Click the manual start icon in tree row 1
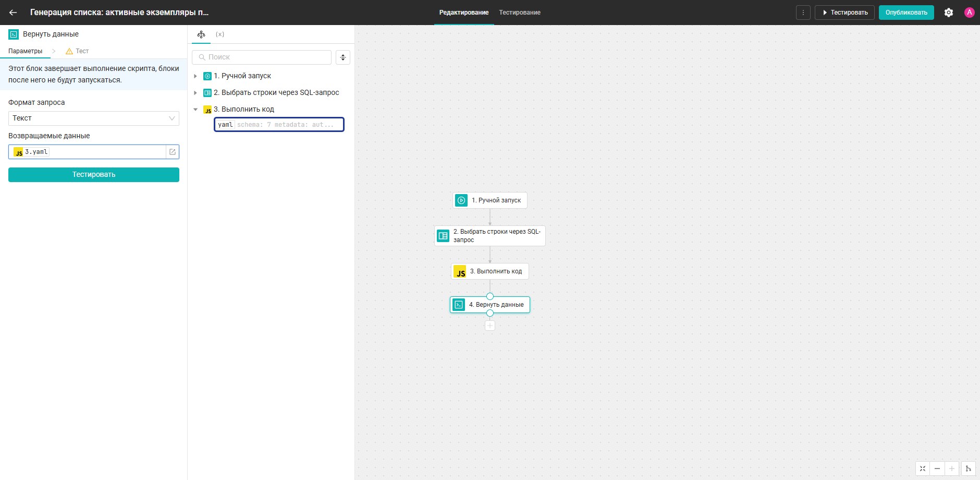980x480 pixels. tap(207, 76)
